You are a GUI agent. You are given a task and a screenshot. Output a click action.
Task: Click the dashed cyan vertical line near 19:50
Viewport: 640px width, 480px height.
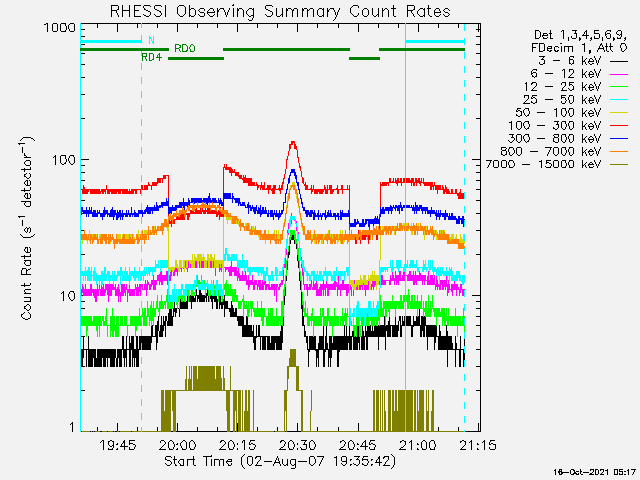(x=142, y=227)
